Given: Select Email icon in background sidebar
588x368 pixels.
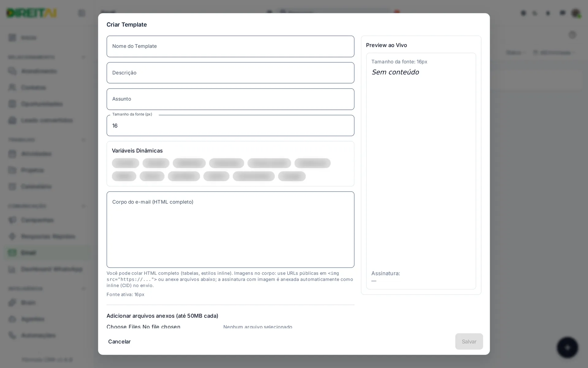Looking at the screenshot, I should (x=12, y=253).
